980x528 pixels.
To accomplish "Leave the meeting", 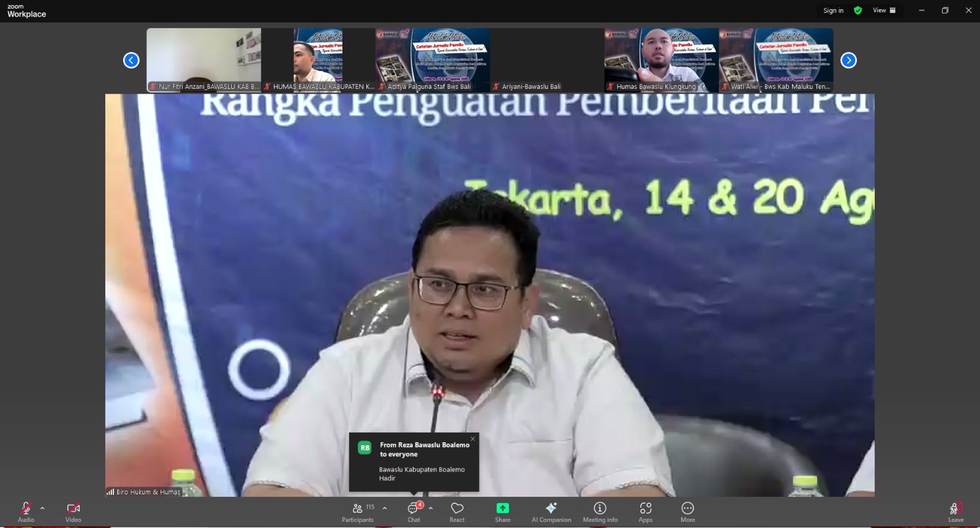I will tap(956, 511).
